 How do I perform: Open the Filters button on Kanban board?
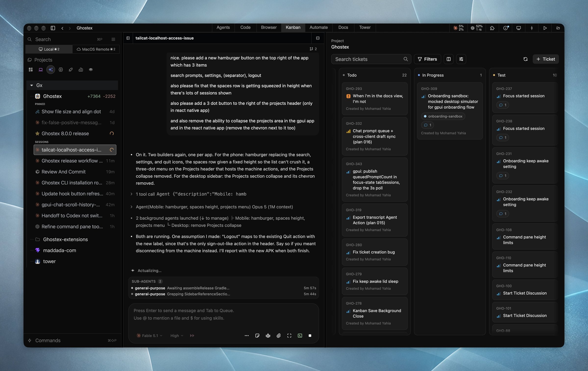pyautogui.click(x=427, y=59)
